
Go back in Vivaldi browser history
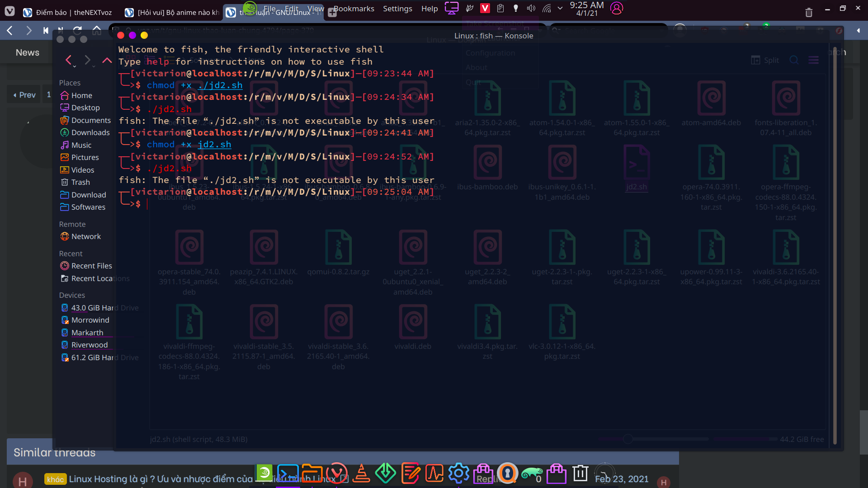pyautogui.click(x=9, y=30)
